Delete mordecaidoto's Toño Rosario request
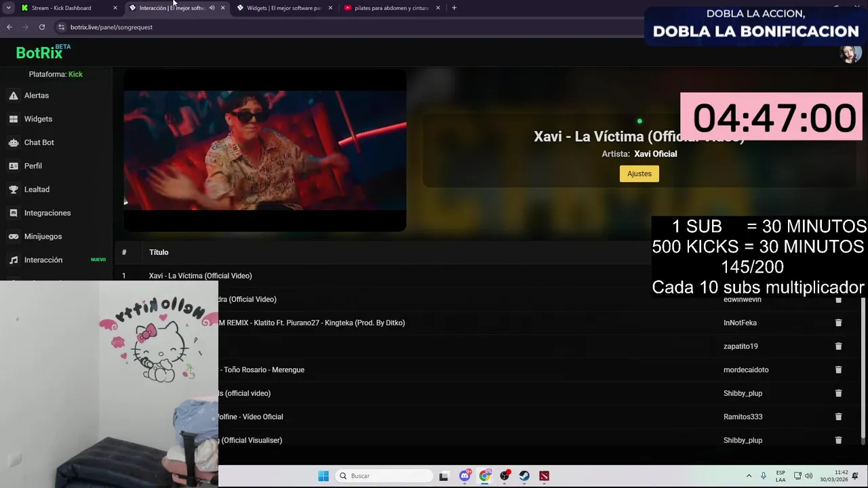 (838, 370)
